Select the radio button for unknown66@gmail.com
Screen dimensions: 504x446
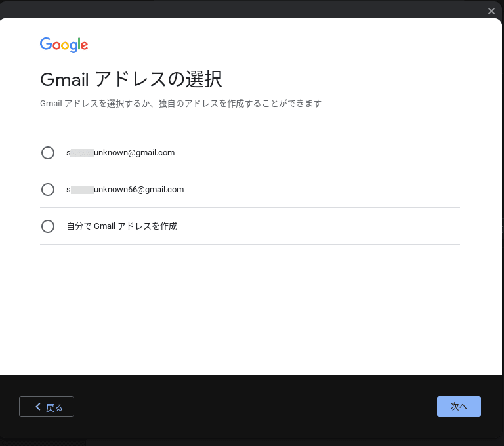pos(48,190)
